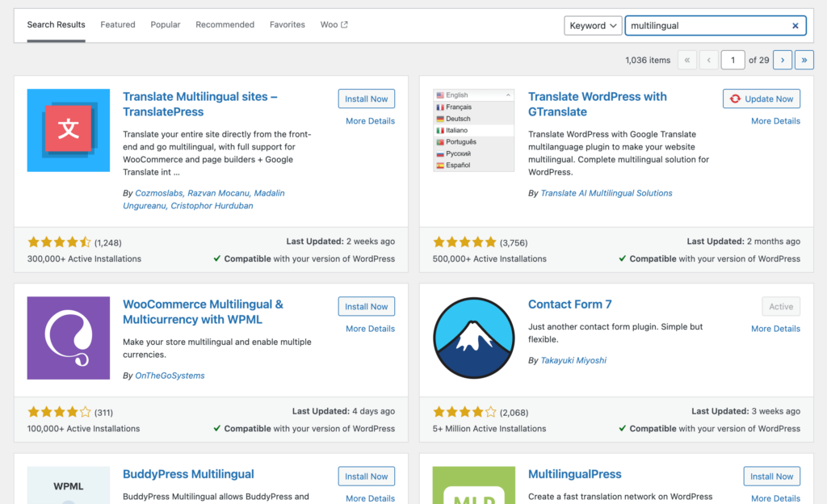This screenshot has height=504, width=827.
Task: Click the "1,036 items" count text
Action: 648,60
